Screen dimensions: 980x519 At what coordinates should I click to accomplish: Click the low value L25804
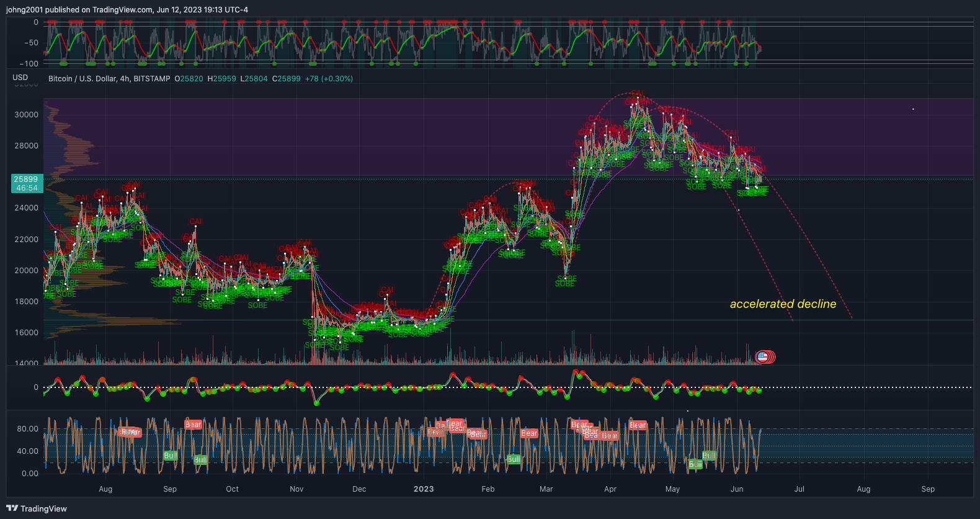click(254, 79)
